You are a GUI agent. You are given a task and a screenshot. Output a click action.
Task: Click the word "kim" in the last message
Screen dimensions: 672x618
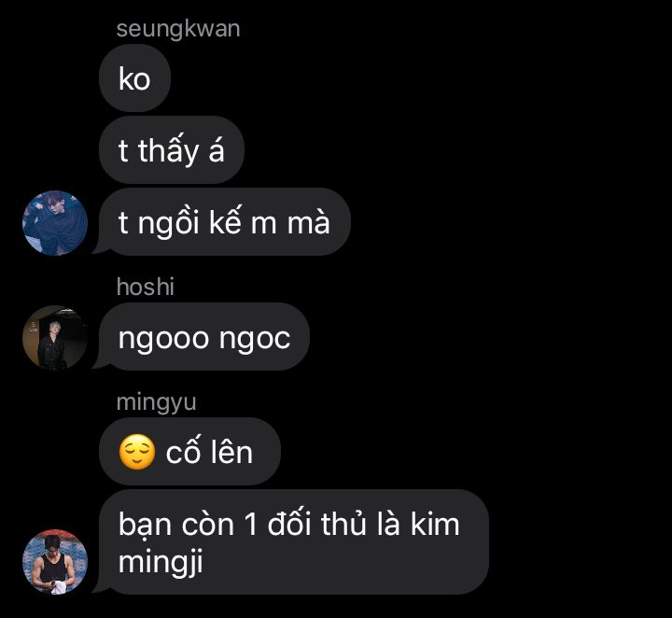tap(435, 524)
